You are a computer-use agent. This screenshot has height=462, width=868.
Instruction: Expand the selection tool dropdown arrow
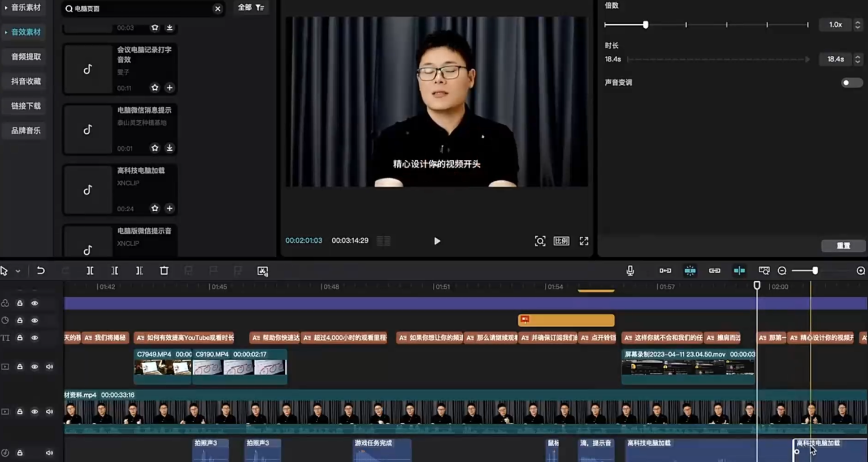click(x=18, y=271)
